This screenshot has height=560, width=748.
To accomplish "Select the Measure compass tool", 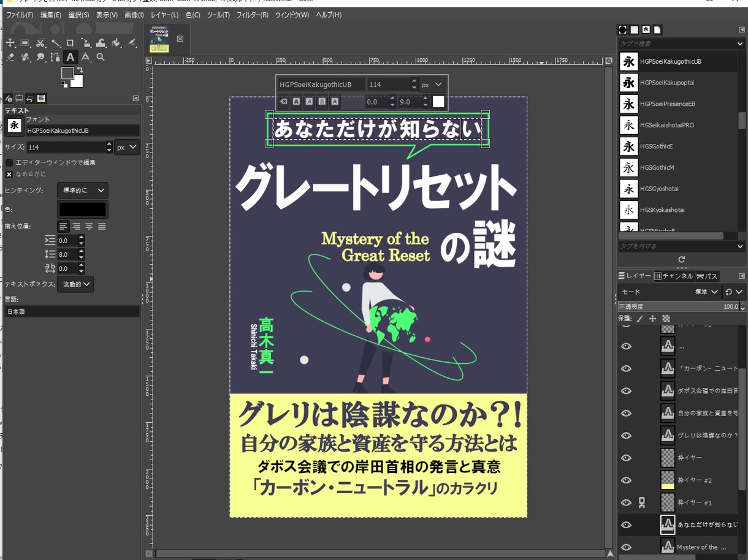I will click(86, 57).
